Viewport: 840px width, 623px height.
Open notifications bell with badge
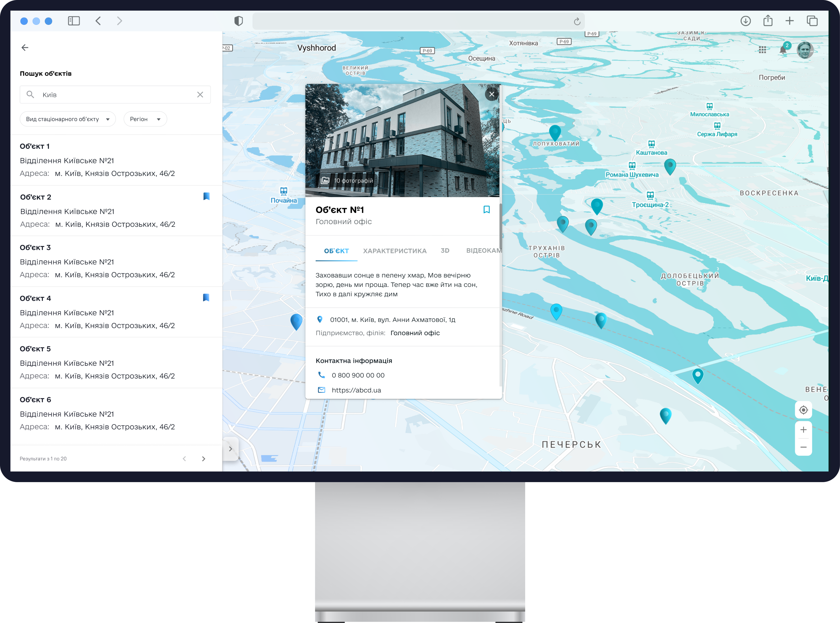click(x=783, y=50)
